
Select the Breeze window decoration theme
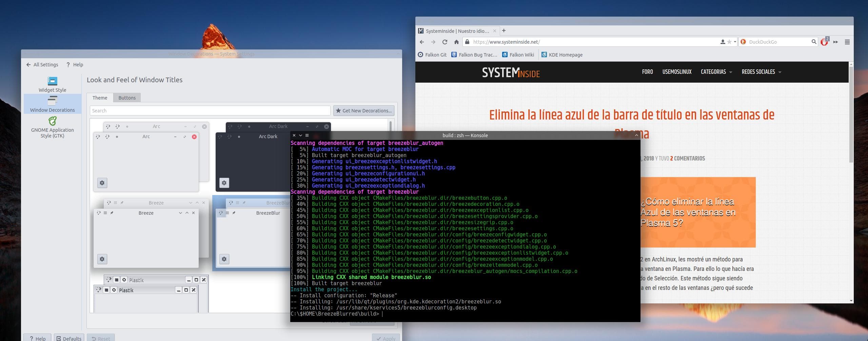[x=146, y=237]
